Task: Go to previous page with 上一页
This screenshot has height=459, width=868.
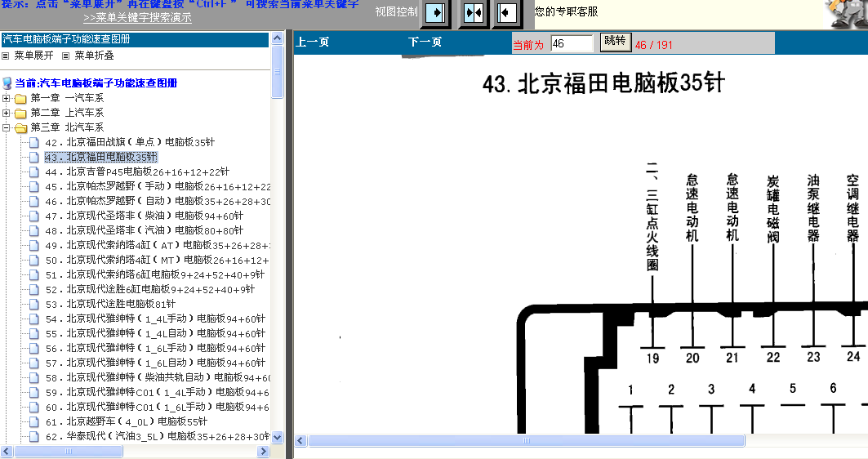Action: [313, 42]
